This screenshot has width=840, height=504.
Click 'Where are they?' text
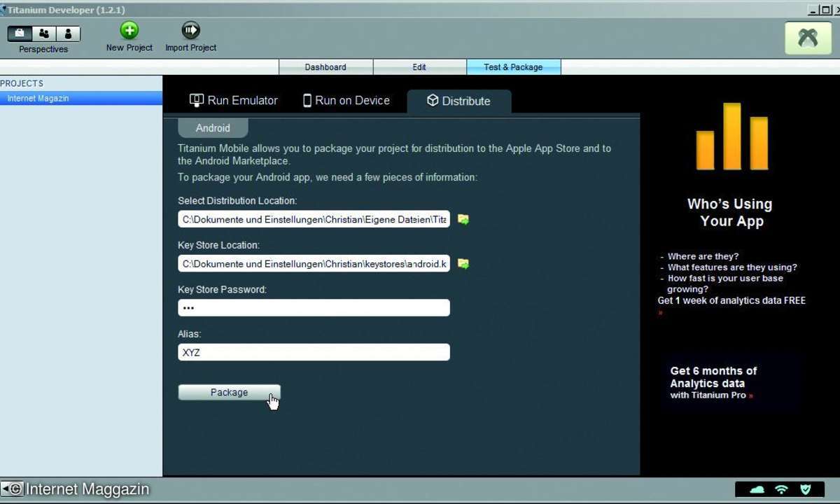(x=703, y=256)
